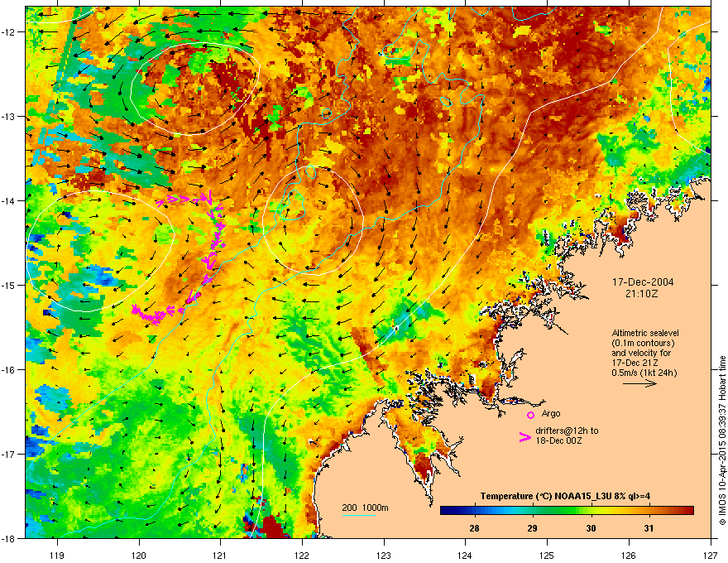Click longitude axis label 124

tap(465, 555)
